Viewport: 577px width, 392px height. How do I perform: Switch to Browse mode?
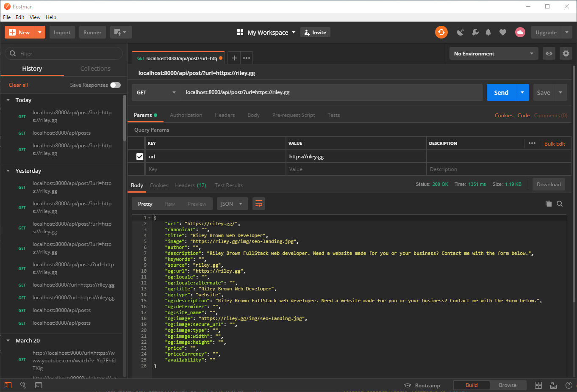click(x=508, y=385)
